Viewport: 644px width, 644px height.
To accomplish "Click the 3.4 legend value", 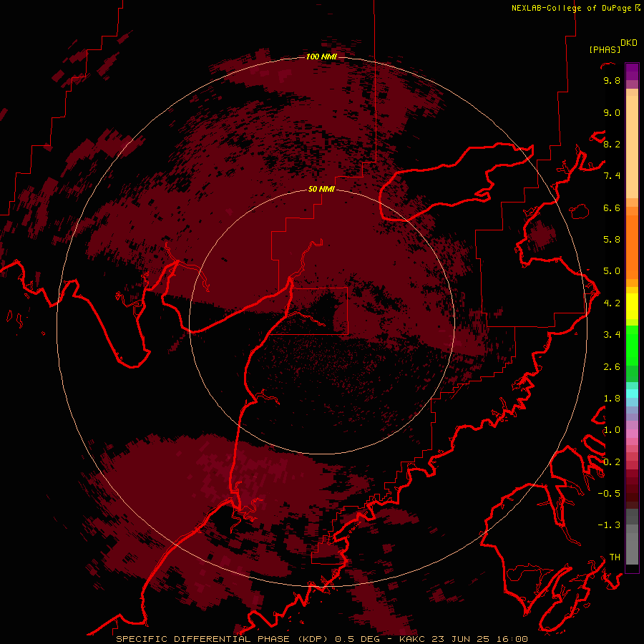I will [612, 335].
